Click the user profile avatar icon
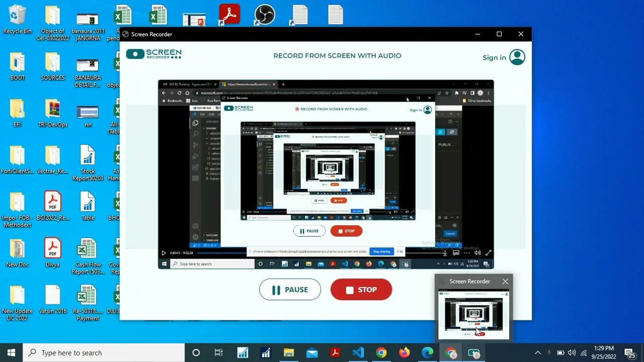 pos(517,57)
